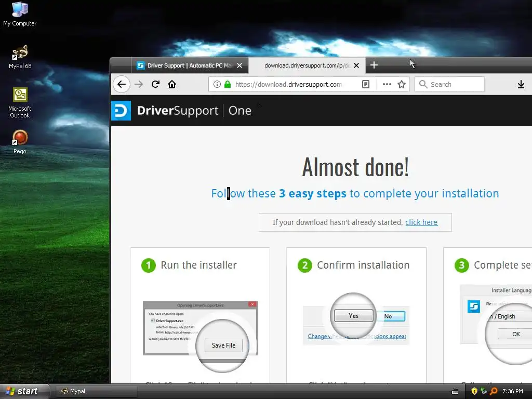Open page actions three-dot menu
The width and height of the screenshot is (532, 399).
coord(387,84)
